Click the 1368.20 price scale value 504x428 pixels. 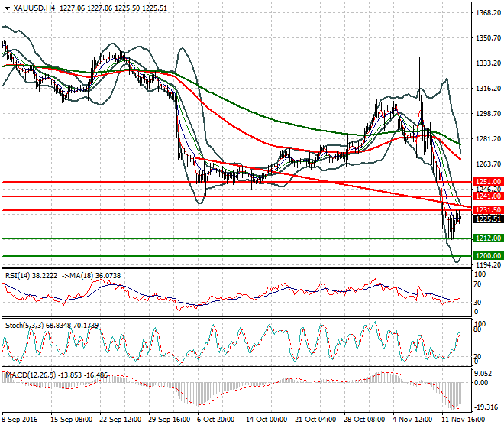(x=488, y=12)
